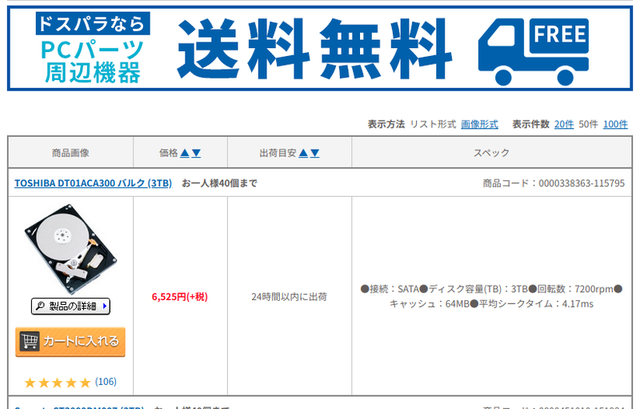Click the カートに入れる button

click(x=71, y=342)
